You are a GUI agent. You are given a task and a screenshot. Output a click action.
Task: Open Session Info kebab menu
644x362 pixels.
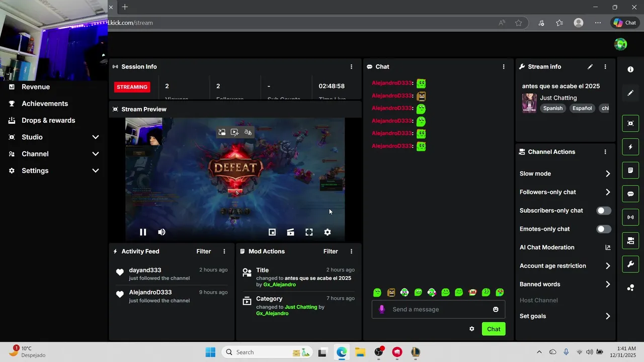(351, 66)
